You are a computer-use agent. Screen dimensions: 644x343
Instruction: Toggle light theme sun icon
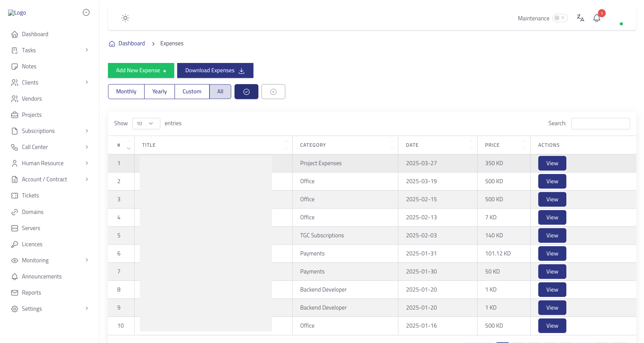click(125, 18)
